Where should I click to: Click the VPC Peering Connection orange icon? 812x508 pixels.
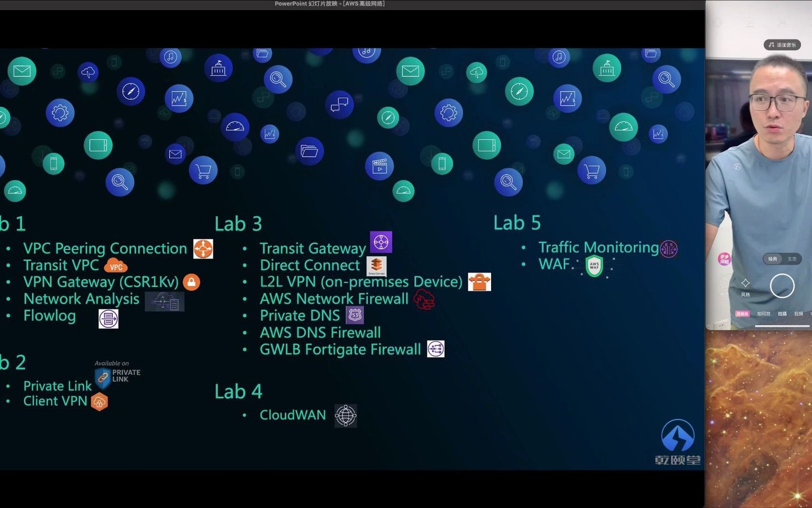pos(203,249)
